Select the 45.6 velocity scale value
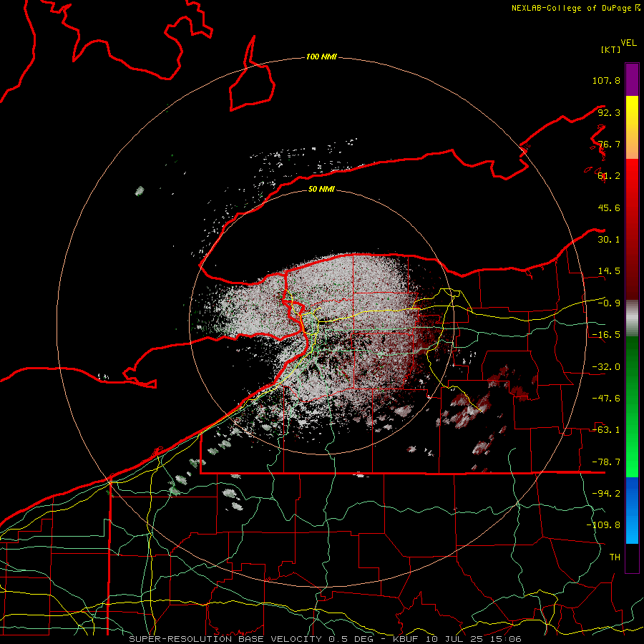The width and height of the screenshot is (644, 644). pos(609,208)
